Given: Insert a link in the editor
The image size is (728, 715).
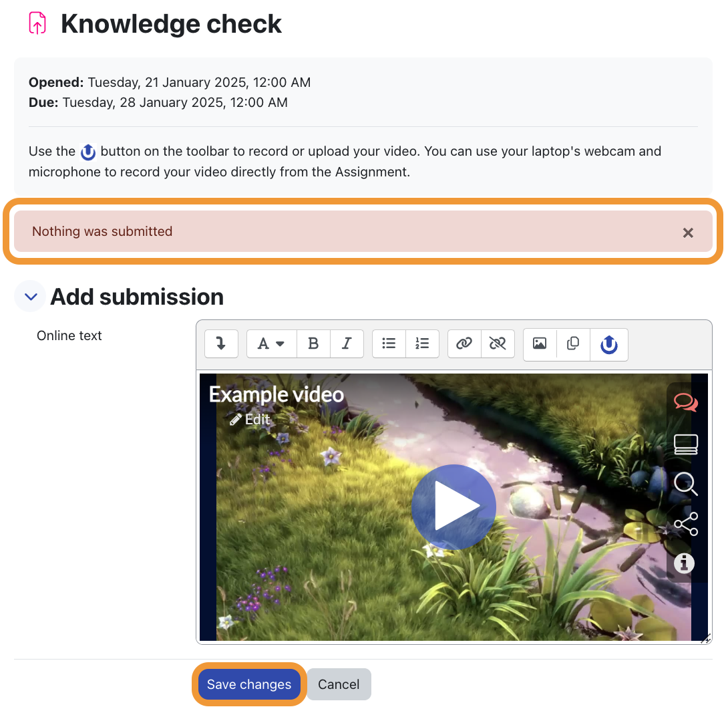Looking at the screenshot, I should tap(464, 343).
